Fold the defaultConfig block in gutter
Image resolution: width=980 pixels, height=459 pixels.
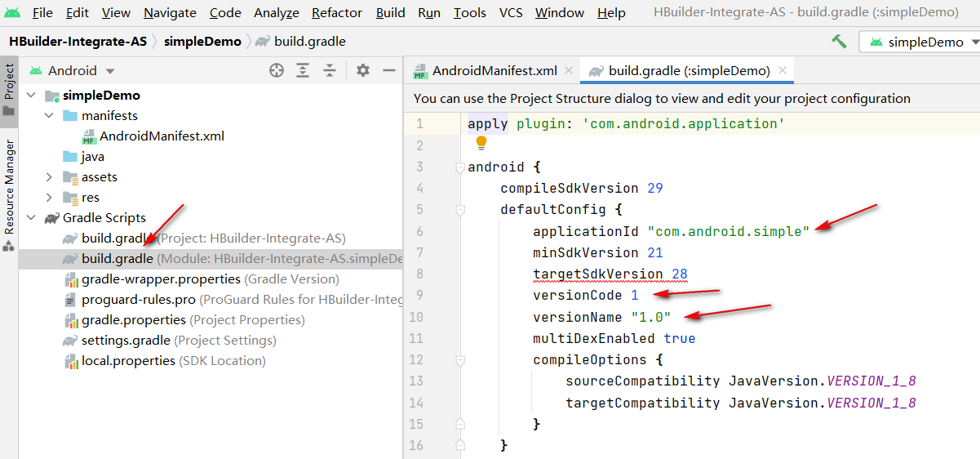tap(460, 210)
